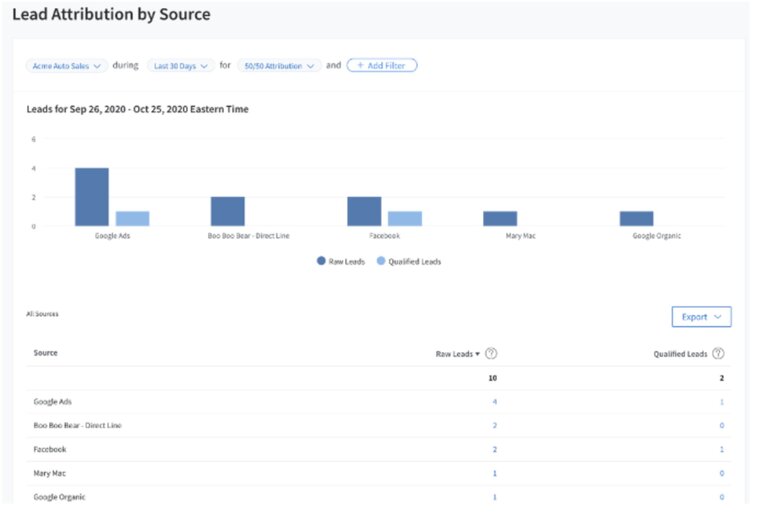Toggle Raw Leads legend item
The image size is (759, 517).
(x=341, y=261)
